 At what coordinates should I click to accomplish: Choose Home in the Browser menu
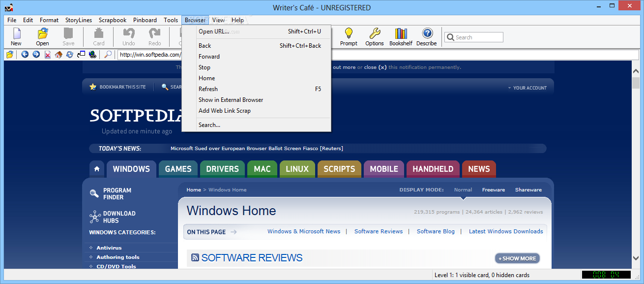256,78
